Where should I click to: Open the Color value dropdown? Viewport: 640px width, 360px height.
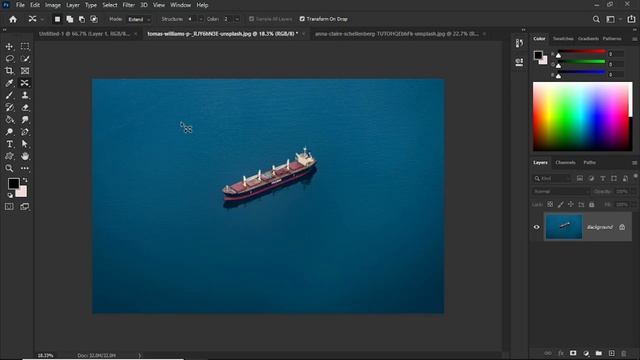point(237,19)
